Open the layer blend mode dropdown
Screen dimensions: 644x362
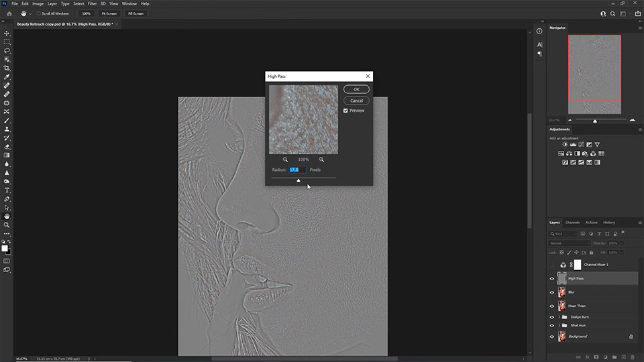tap(569, 243)
